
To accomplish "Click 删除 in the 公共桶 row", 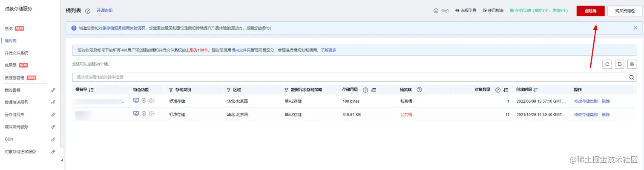I will pos(606,114).
